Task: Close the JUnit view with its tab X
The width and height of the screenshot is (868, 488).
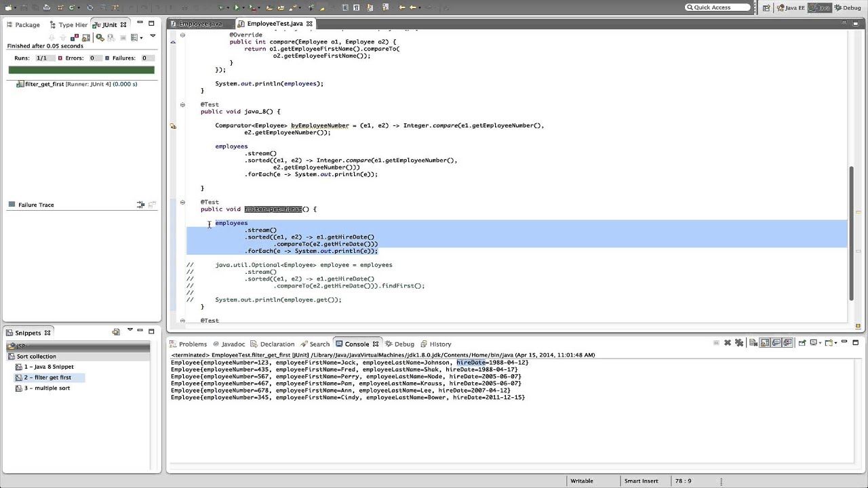Action: (123, 24)
